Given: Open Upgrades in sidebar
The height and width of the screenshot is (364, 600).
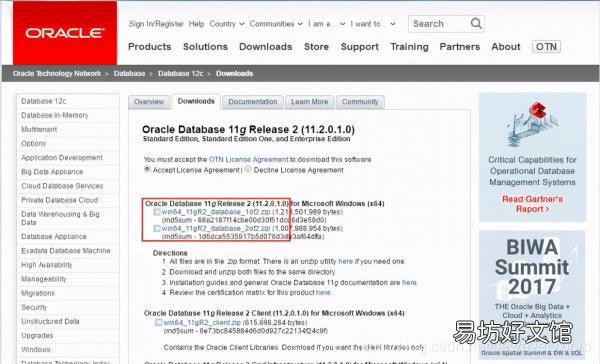Looking at the screenshot, I should click(x=37, y=336).
